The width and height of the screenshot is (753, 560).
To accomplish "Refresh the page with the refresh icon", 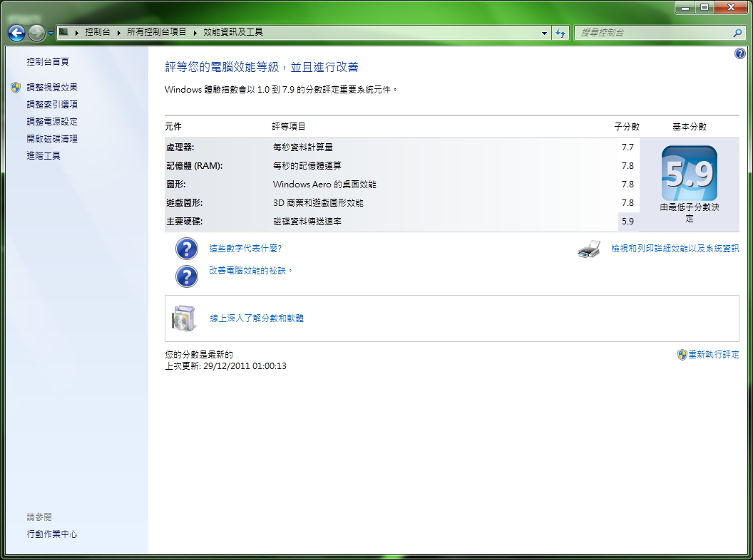I will coord(560,33).
